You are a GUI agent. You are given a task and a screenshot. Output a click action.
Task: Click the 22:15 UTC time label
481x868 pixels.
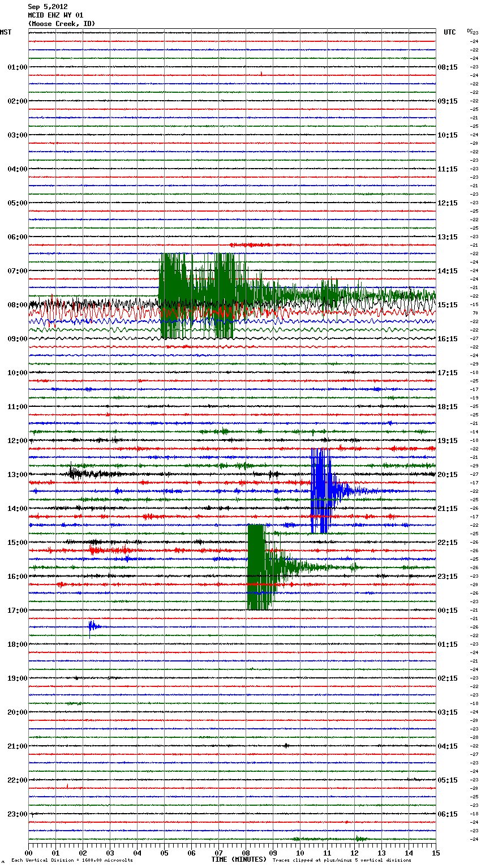pos(448,543)
